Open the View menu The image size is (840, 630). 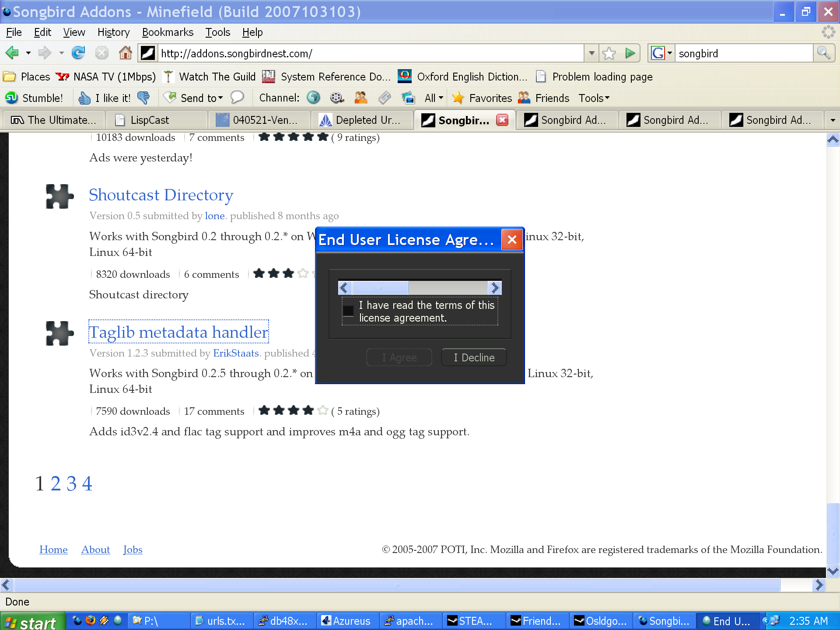pos(74,32)
